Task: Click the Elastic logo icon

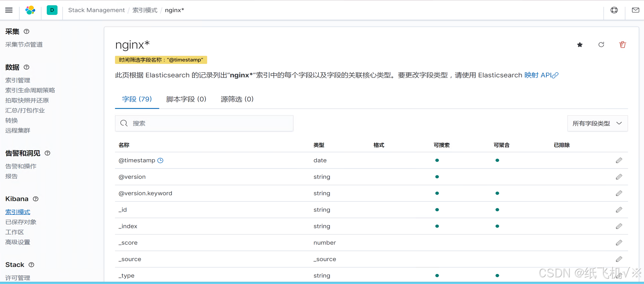Action: click(x=30, y=10)
